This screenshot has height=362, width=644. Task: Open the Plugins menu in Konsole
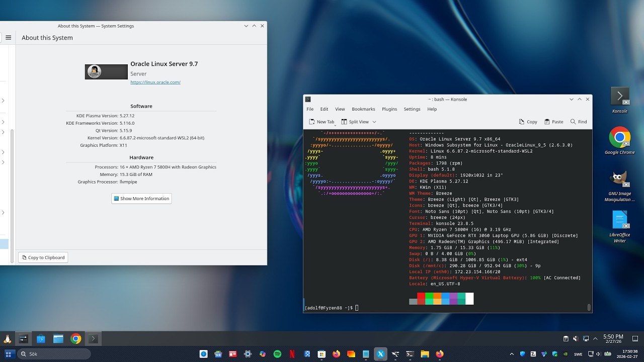pyautogui.click(x=389, y=109)
